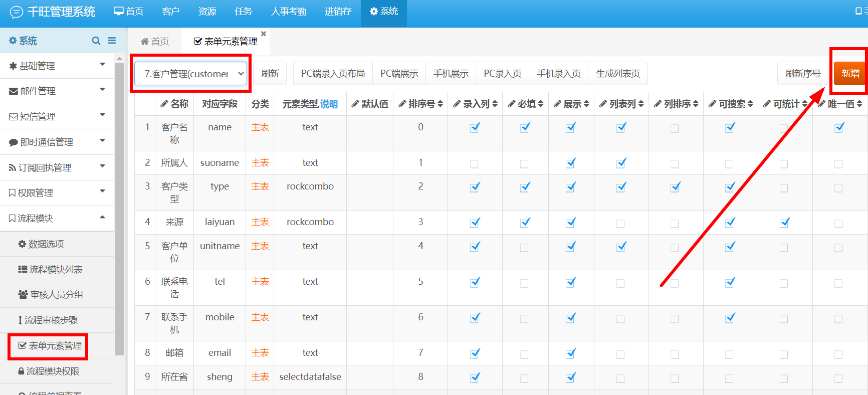Toggle the sidebar hamburger menu icon
The width and height of the screenshot is (868, 395).
112,41
